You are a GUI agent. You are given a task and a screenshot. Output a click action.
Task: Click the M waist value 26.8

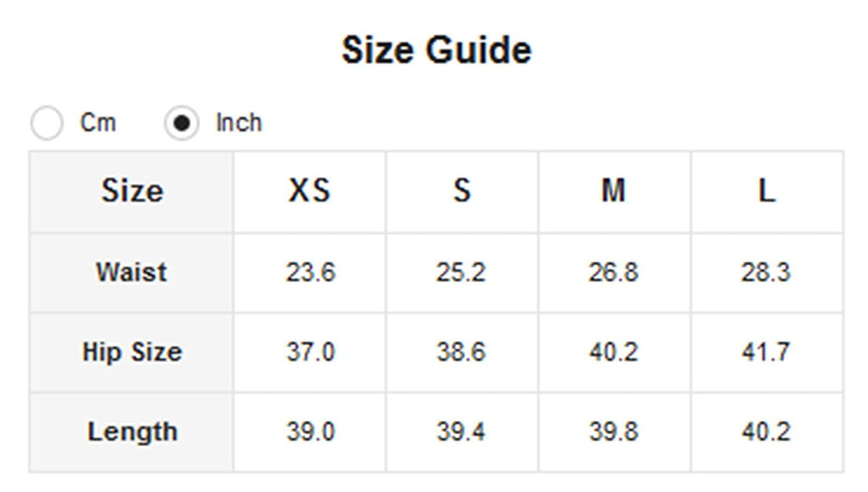pyautogui.click(x=614, y=273)
